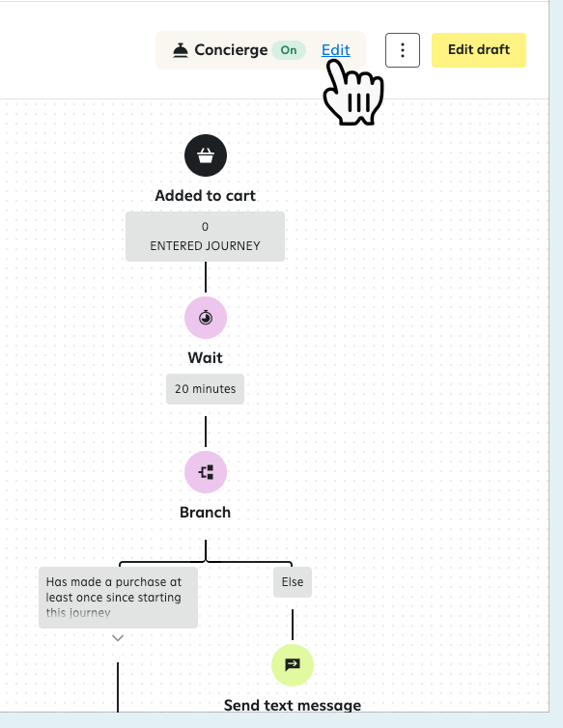563x728 pixels.
Task: Click the Edit draft button
Action: click(x=478, y=50)
